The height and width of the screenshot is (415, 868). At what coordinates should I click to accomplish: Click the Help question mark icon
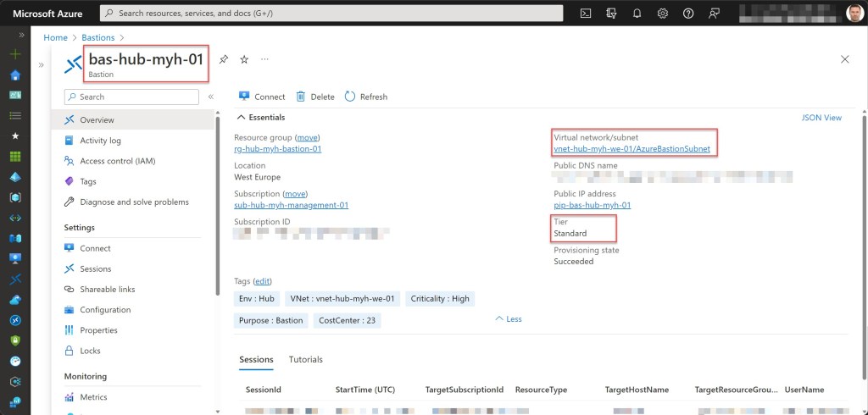point(688,14)
